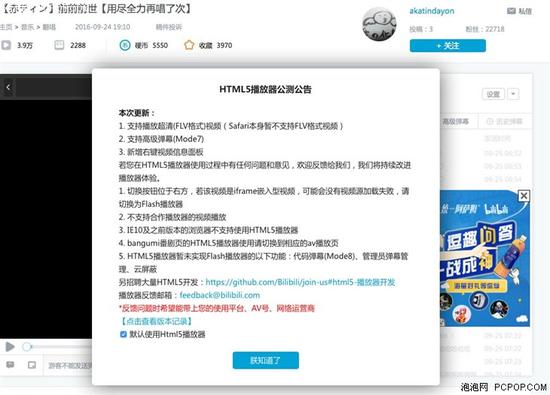
Task: Play the video with the play button
Action: pyautogui.click(x=10, y=347)
